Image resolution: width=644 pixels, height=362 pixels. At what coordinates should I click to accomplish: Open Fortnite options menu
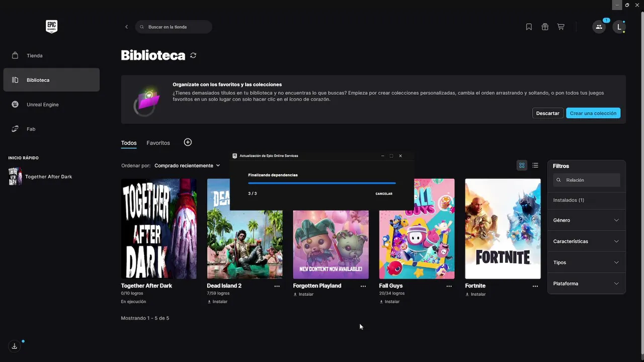(535, 286)
